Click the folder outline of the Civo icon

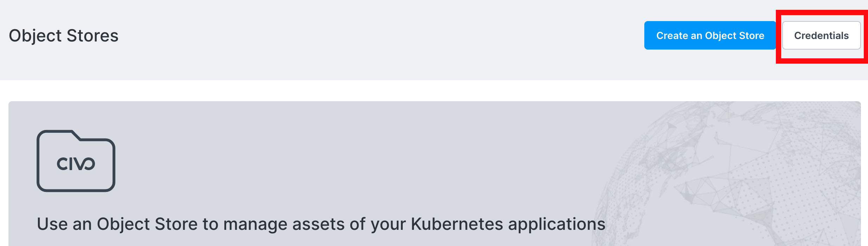click(38, 165)
